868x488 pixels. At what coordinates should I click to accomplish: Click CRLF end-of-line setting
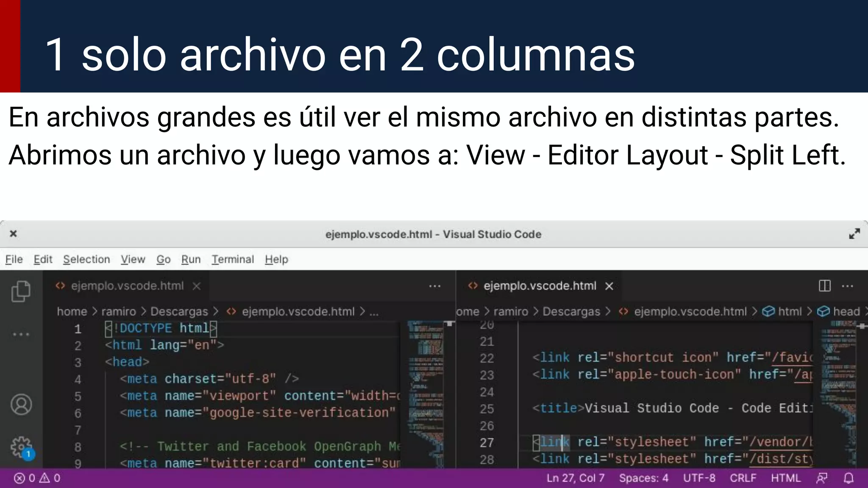click(743, 478)
